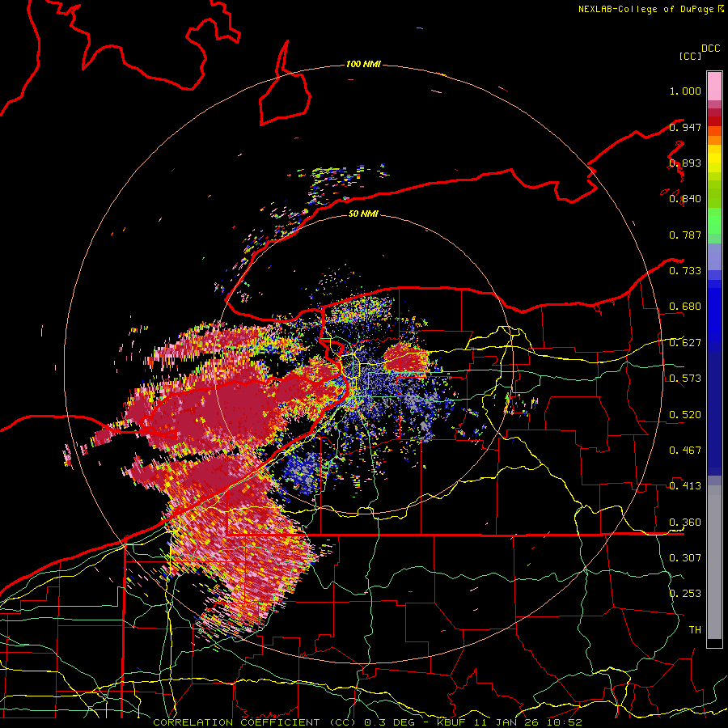This screenshot has width=728, height=728.
Task: Click the 1.000 value on color scale
Action: coord(685,91)
